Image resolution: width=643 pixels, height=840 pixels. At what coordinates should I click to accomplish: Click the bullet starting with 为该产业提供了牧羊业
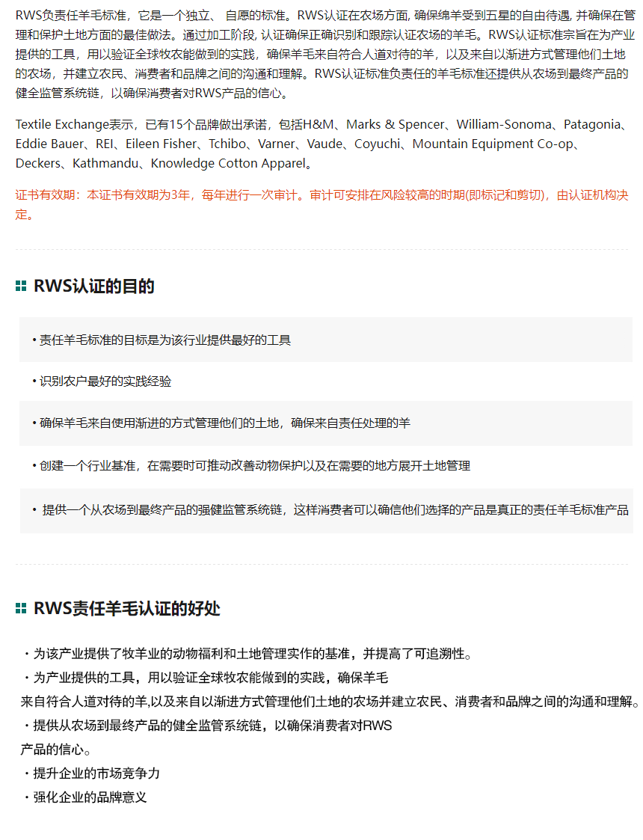(x=250, y=654)
